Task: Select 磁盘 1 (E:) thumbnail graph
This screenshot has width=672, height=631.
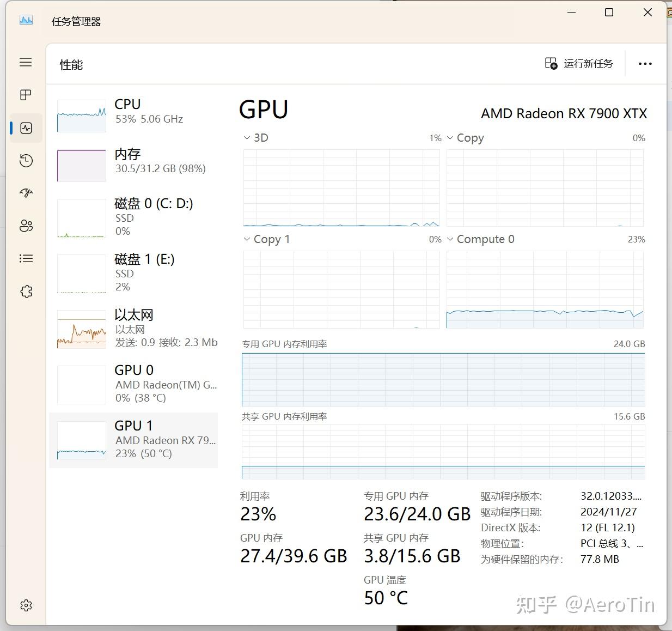Action: pyautogui.click(x=82, y=274)
